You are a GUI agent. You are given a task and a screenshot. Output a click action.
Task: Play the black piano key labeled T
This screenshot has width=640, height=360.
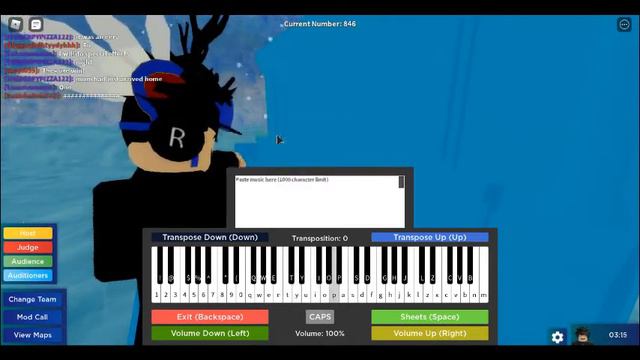point(291,265)
